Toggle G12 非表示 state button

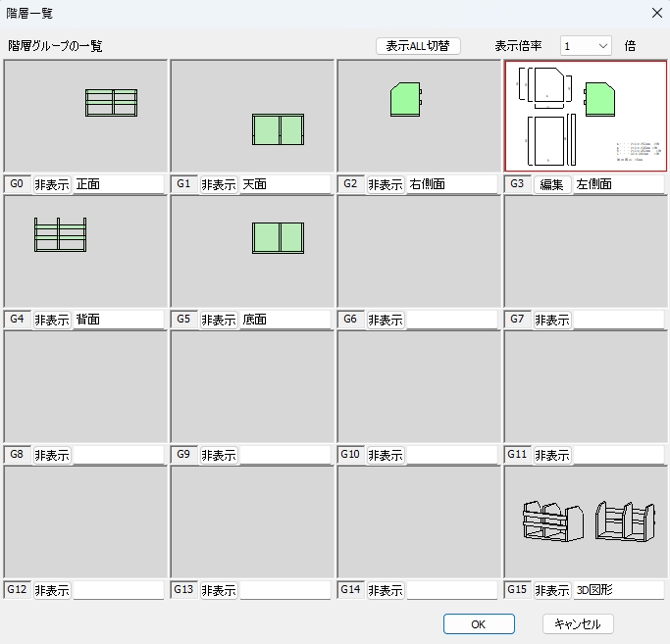coord(52,590)
